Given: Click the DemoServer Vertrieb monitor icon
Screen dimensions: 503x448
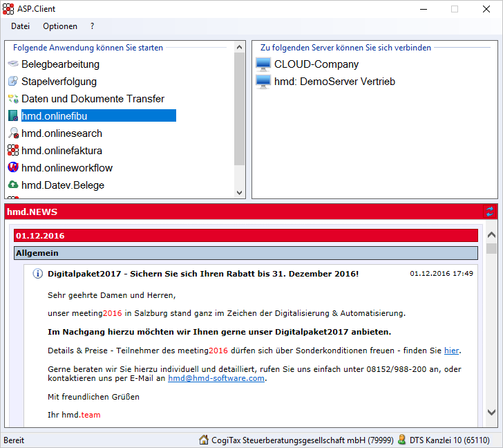Looking at the screenshot, I should point(263,82).
